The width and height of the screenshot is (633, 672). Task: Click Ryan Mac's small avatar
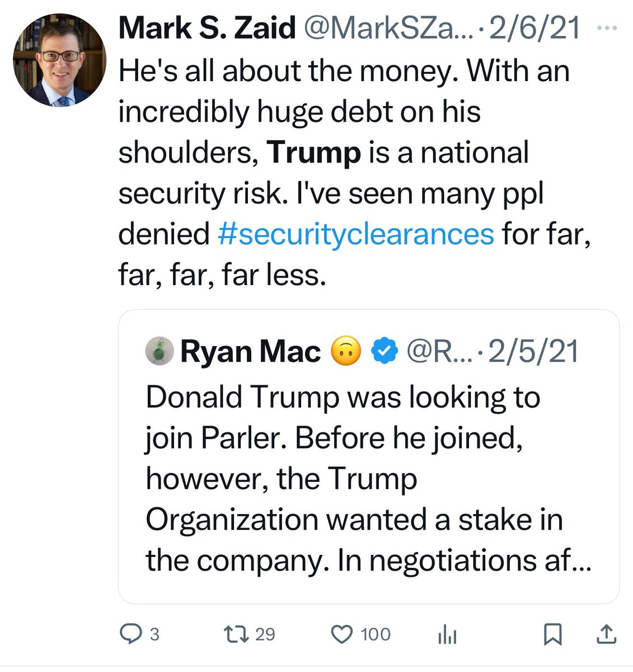click(160, 352)
